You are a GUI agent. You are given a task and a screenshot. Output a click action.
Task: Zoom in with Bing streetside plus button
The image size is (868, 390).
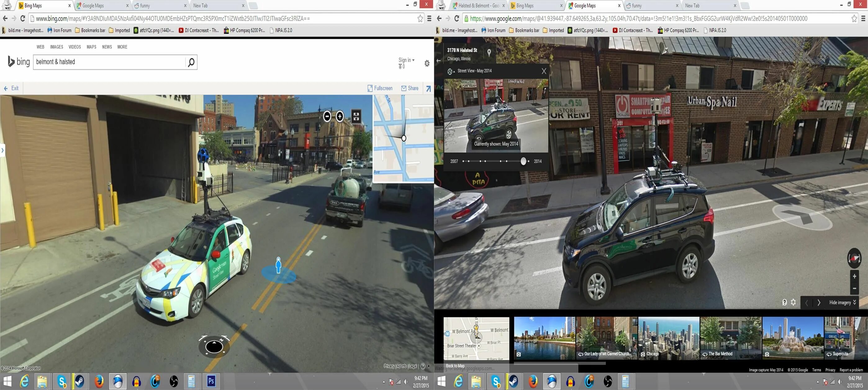tap(340, 117)
